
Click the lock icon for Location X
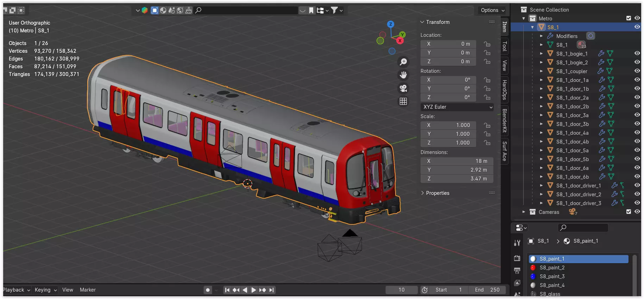click(x=487, y=44)
